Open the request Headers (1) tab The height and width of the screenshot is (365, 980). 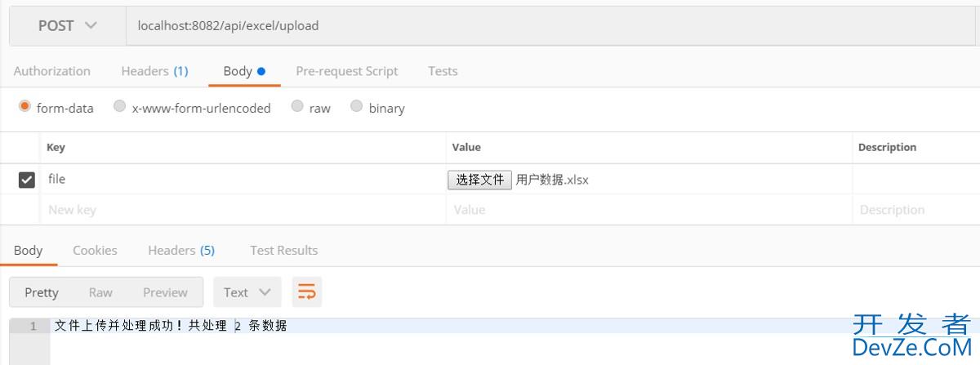coord(154,71)
